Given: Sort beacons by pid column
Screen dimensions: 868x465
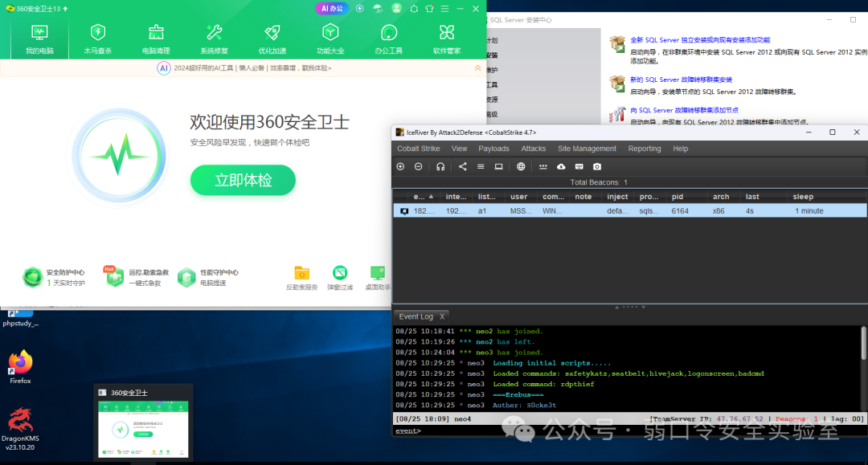Looking at the screenshot, I should click(686, 197).
